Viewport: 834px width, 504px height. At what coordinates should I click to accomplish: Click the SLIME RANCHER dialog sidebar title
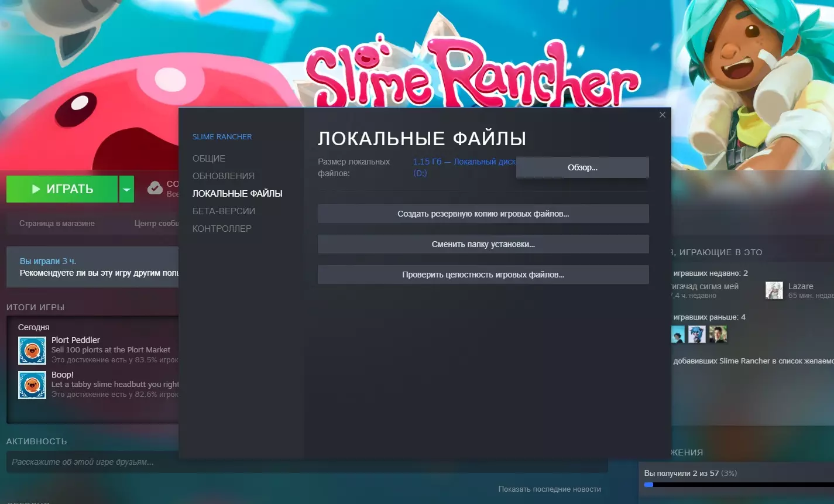click(x=222, y=136)
